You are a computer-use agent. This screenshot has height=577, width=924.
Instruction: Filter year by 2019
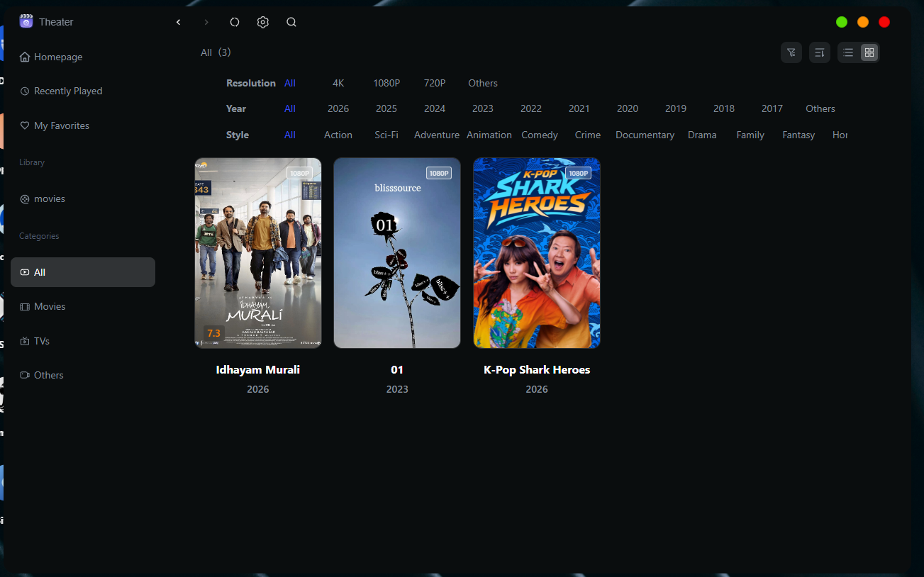[676, 108]
